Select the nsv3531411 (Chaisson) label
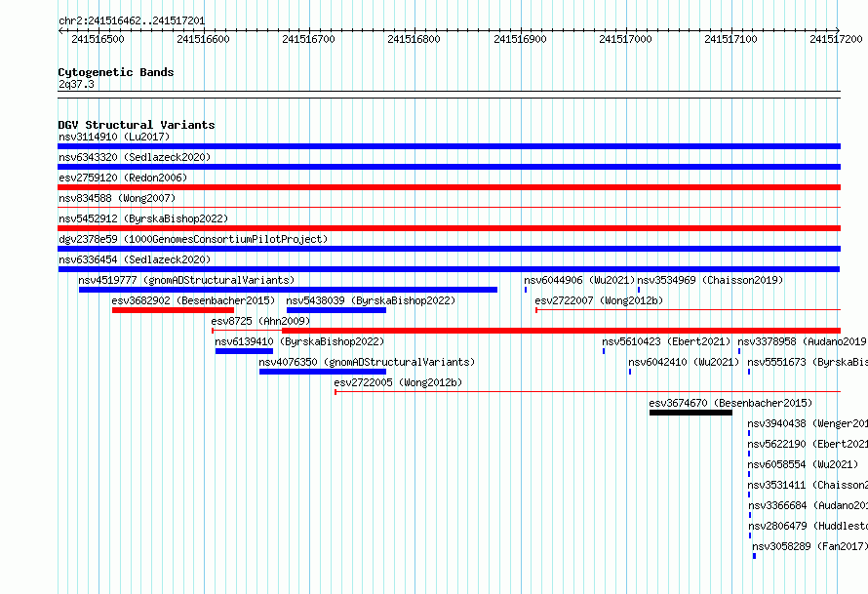The width and height of the screenshot is (868, 594). 808,485
